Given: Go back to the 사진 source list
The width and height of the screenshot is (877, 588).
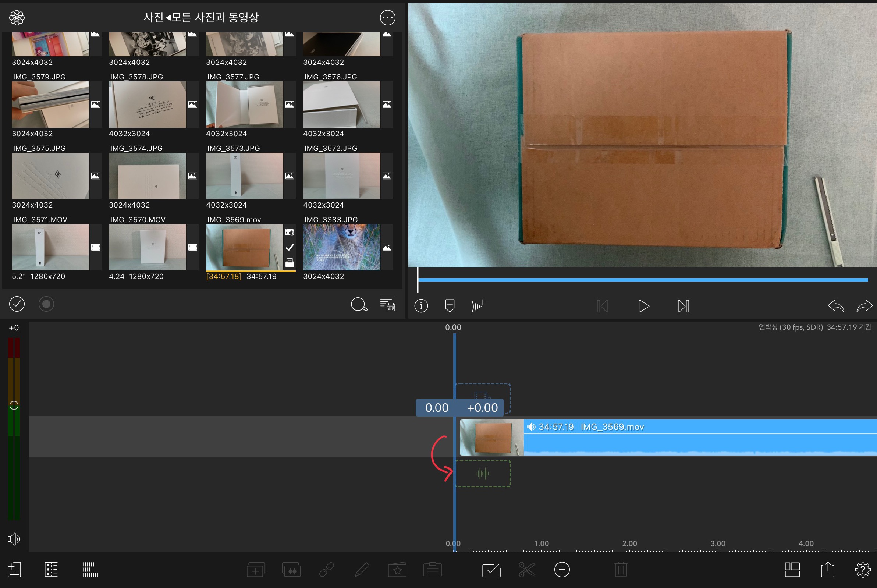Looking at the screenshot, I should (x=153, y=17).
